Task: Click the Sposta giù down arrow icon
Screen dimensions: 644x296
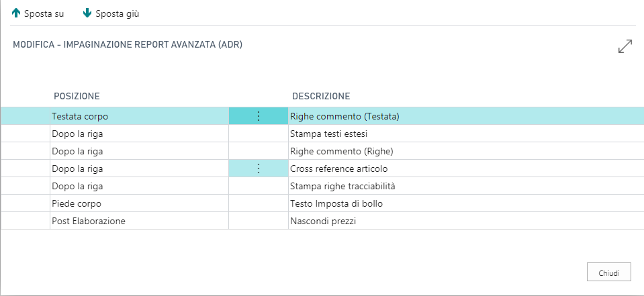Action: [87, 13]
